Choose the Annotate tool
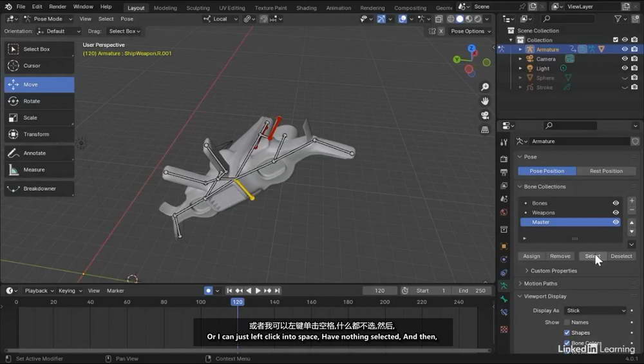644x364 pixels. coord(39,153)
